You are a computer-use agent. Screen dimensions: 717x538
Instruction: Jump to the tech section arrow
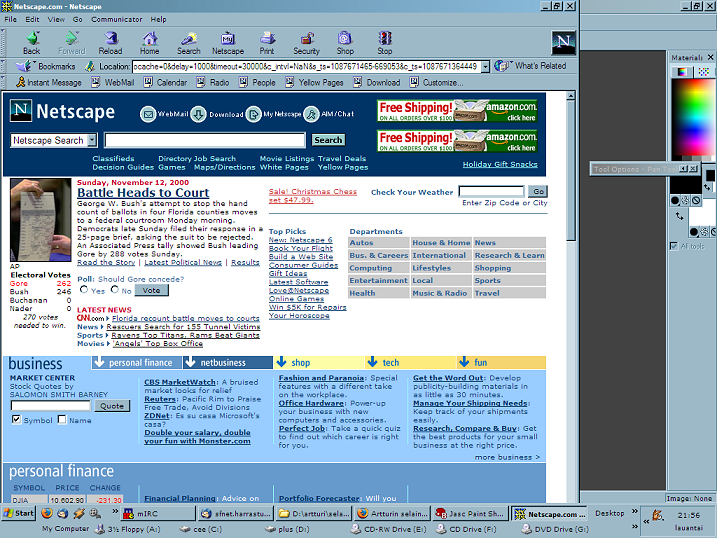tap(372, 362)
